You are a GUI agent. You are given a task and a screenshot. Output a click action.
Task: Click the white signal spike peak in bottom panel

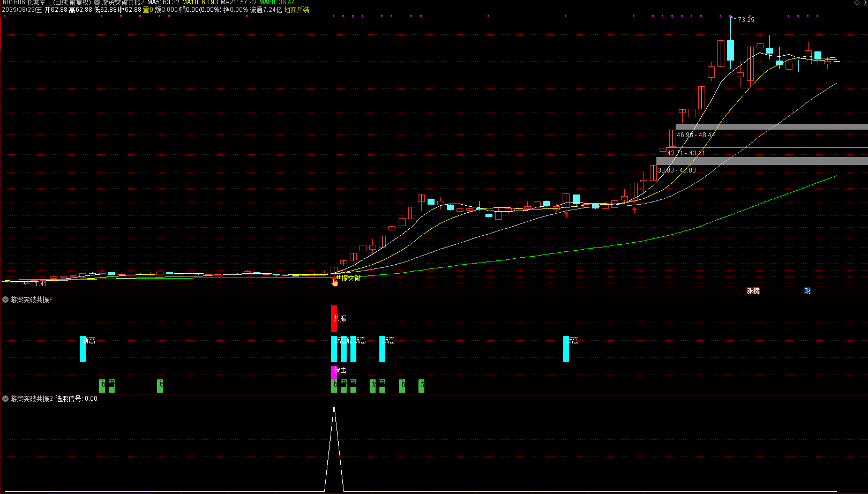point(334,406)
